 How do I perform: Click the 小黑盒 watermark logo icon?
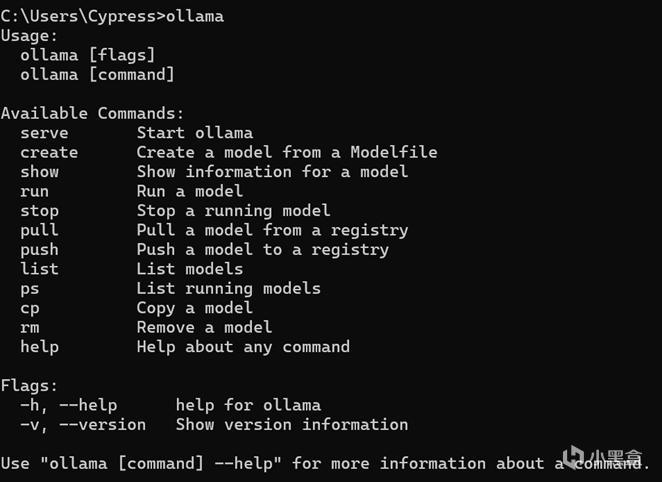point(573,457)
